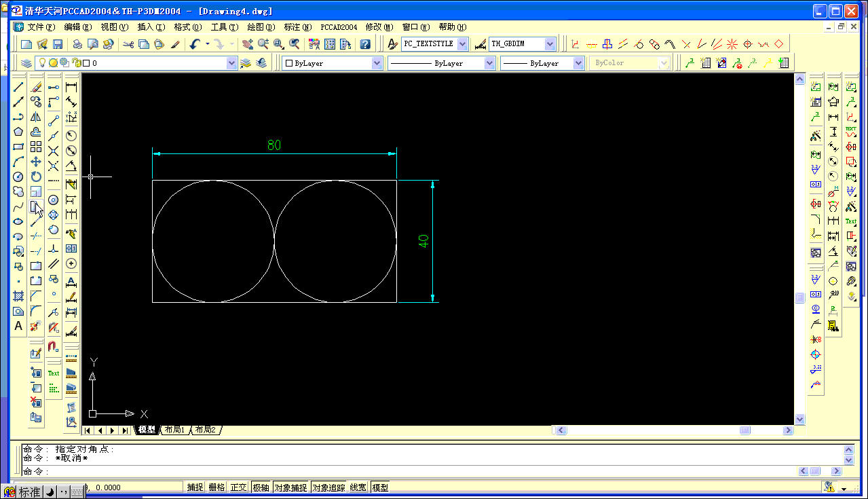The width and height of the screenshot is (868, 499).
Task: Open the 编辑(E) menu
Action: click(78, 27)
